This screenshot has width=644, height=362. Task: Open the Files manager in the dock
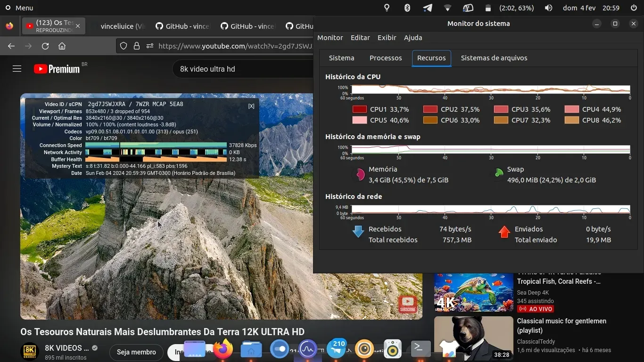coord(251,349)
